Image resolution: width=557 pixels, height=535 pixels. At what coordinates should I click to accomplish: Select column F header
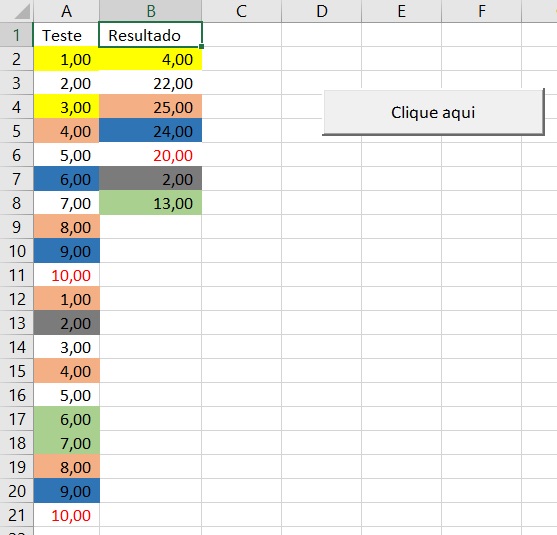click(481, 11)
